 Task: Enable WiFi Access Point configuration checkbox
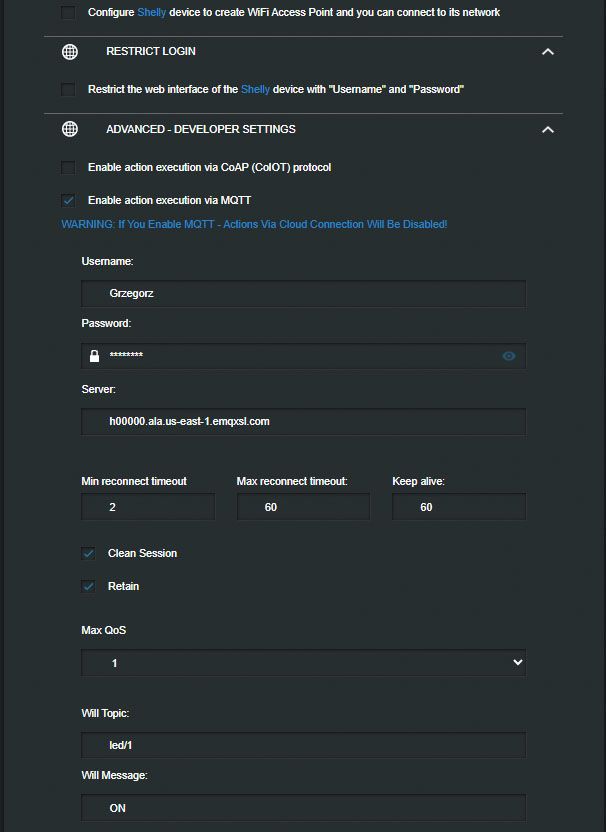(x=68, y=12)
